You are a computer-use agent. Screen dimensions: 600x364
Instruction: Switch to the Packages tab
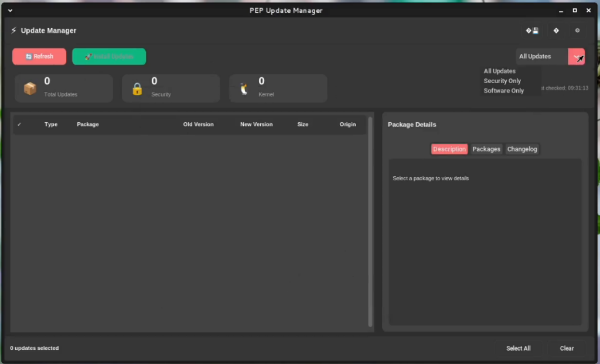coord(486,149)
